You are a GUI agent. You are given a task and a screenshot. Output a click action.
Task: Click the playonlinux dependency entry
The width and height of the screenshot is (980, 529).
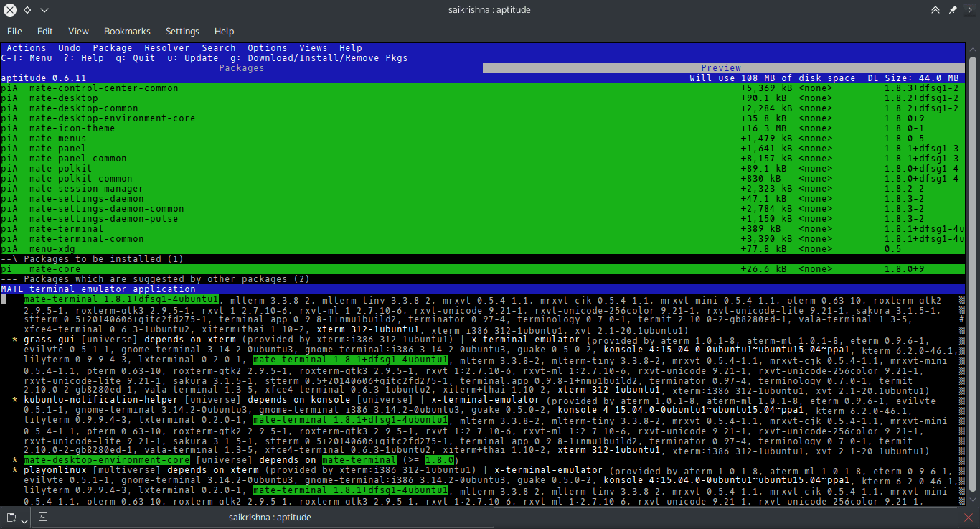click(55, 470)
